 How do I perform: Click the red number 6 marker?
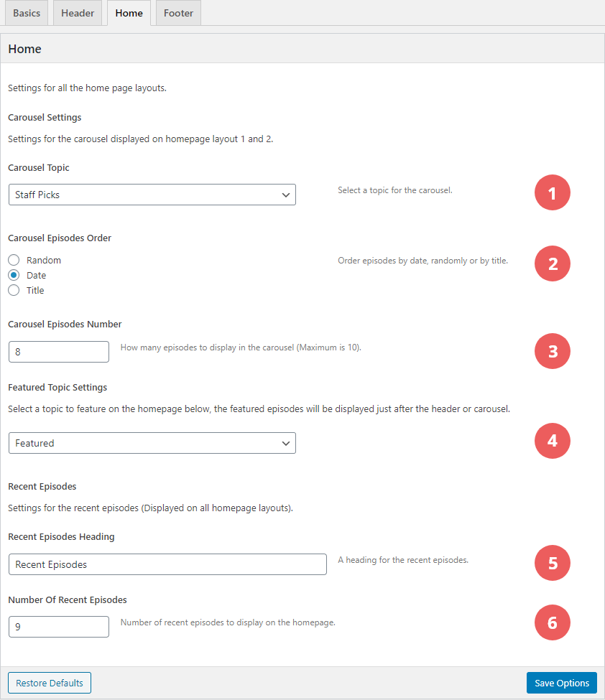tap(552, 622)
